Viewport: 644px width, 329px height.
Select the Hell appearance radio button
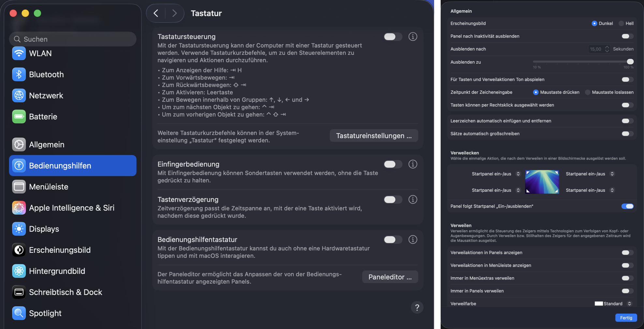coord(622,23)
